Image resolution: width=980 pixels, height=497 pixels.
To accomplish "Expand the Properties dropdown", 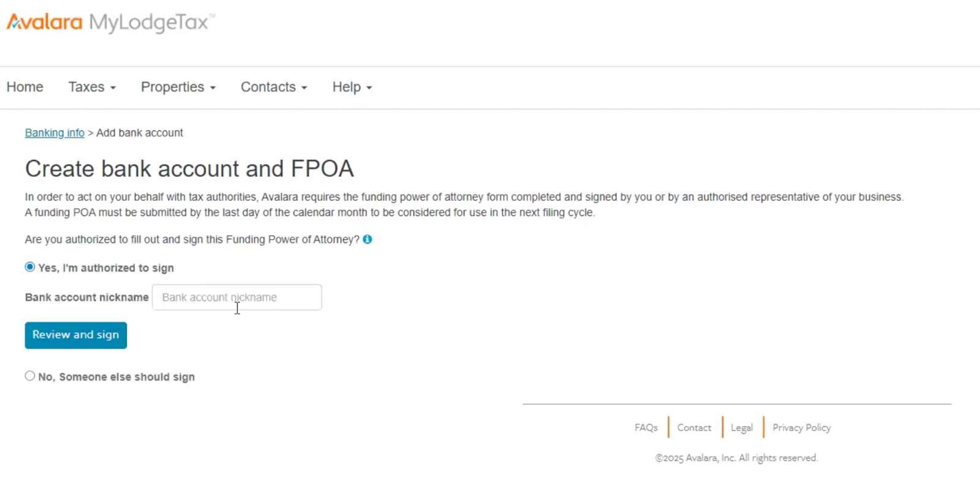I will (178, 87).
